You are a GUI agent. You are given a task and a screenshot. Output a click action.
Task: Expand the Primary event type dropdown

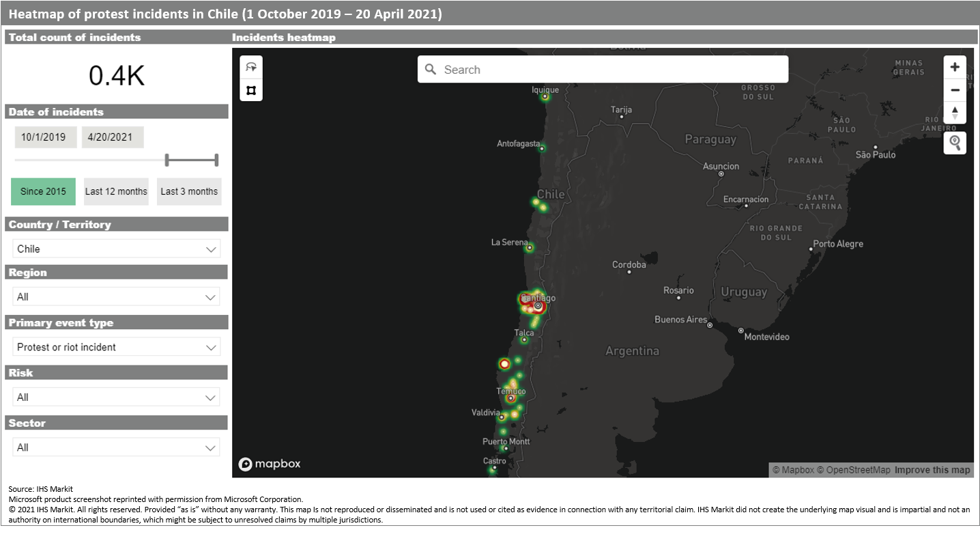pyautogui.click(x=117, y=347)
